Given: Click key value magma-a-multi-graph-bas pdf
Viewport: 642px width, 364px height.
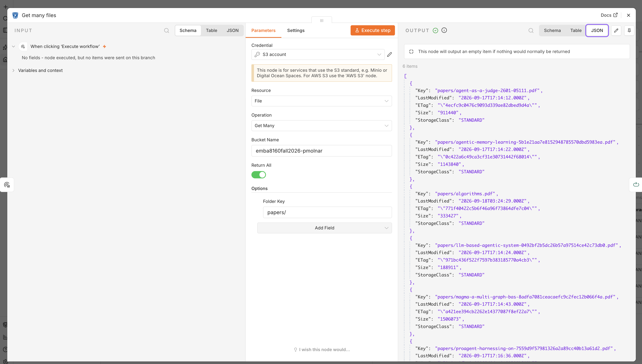Looking at the screenshot, I should pyautogui.click(x=525, y=297).
